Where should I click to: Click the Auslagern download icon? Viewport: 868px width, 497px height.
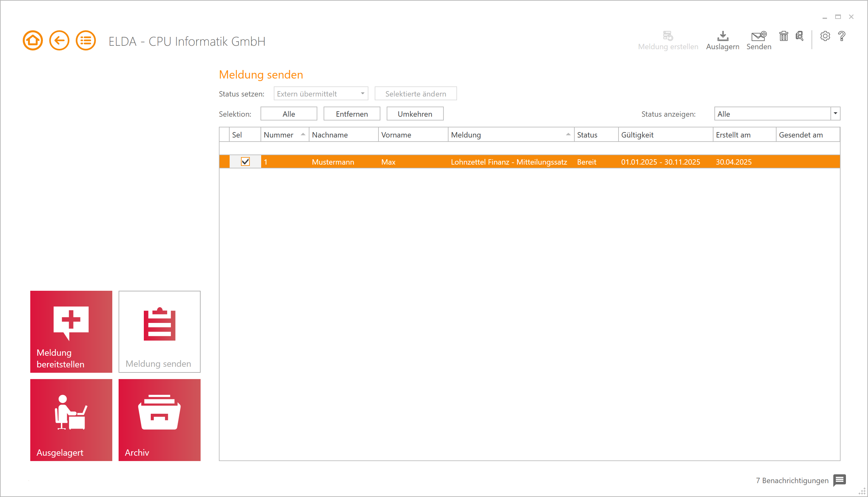pos(722,36)
